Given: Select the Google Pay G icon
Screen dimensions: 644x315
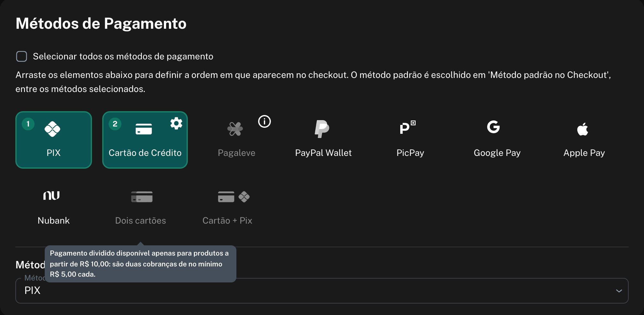Looking at the screenshot, I should pos(493,127).
